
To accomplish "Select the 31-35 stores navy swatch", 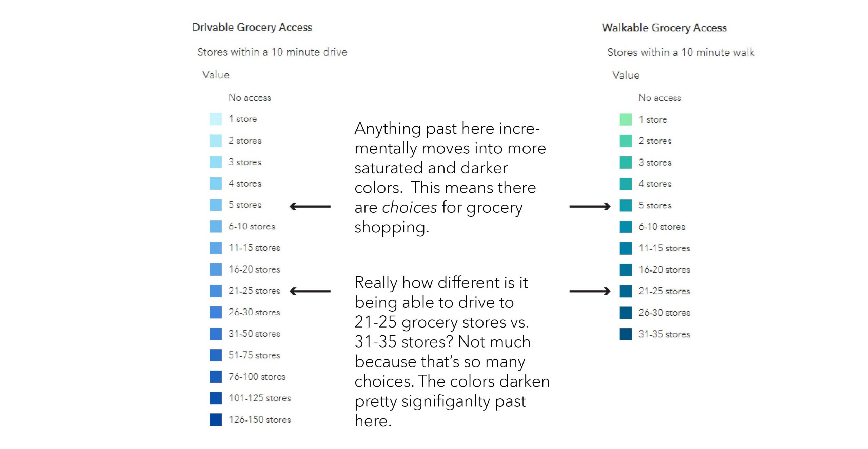I will 626,334.
